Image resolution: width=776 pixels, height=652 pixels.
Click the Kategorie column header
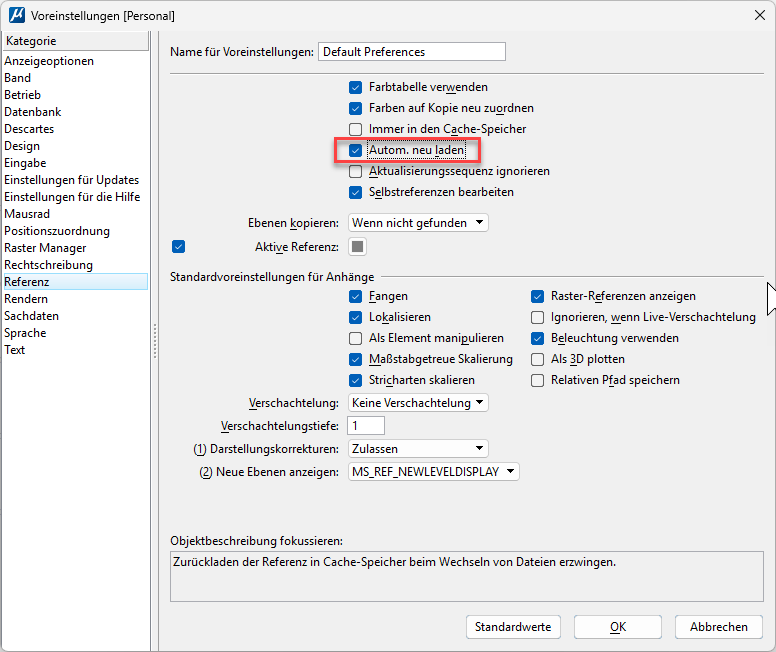point(76,41)
